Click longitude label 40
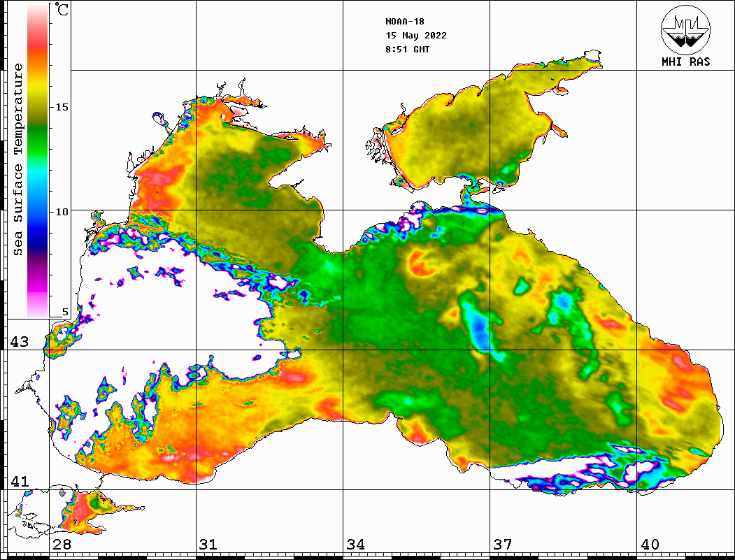 tap(650, 544)
